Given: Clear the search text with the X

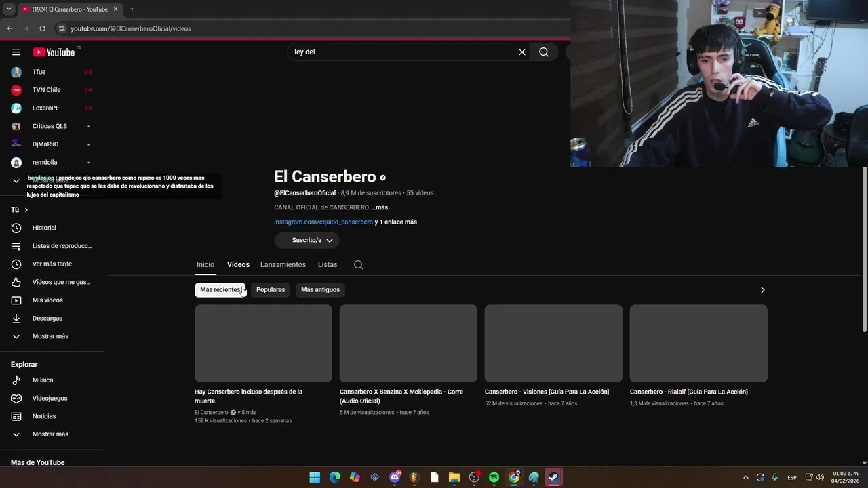Looking at the screenshot, I should click(522, 52).
